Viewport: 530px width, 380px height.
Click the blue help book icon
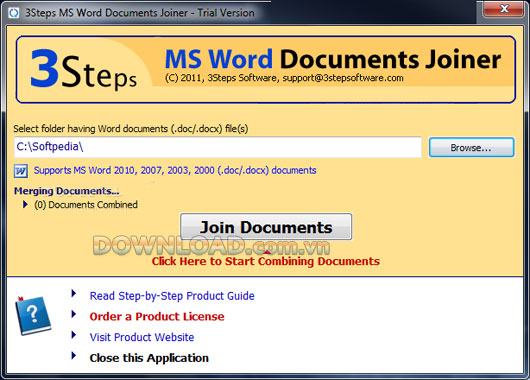[33, 315]
